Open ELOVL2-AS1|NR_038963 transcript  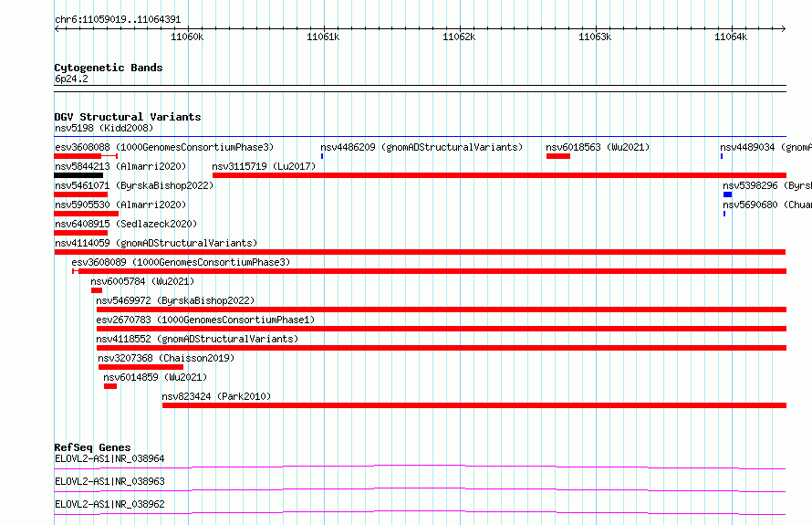[109, 481]
